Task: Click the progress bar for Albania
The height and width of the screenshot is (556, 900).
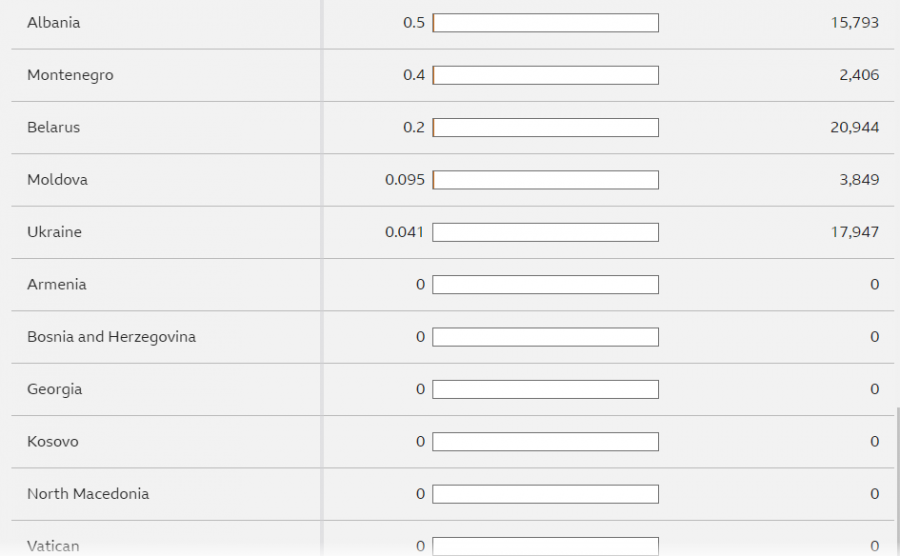Action: tap(545, 23)
